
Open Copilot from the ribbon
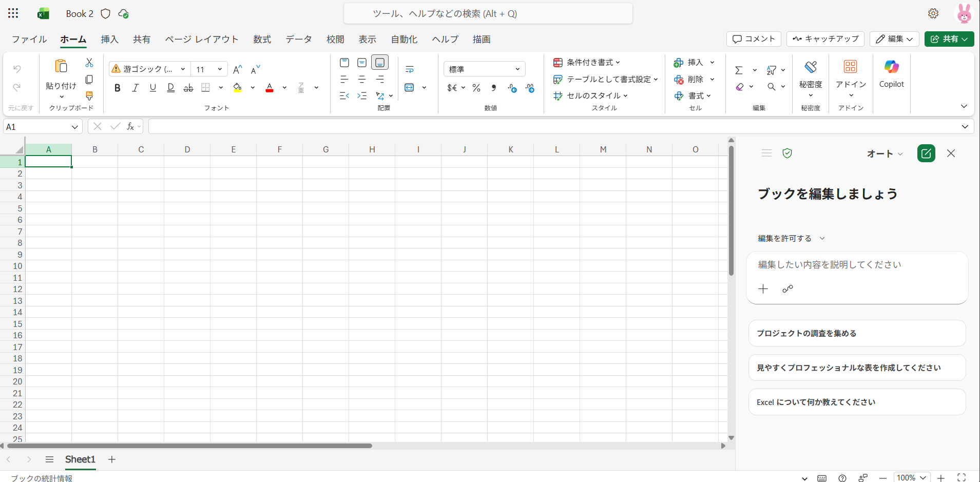coord(891,74)
